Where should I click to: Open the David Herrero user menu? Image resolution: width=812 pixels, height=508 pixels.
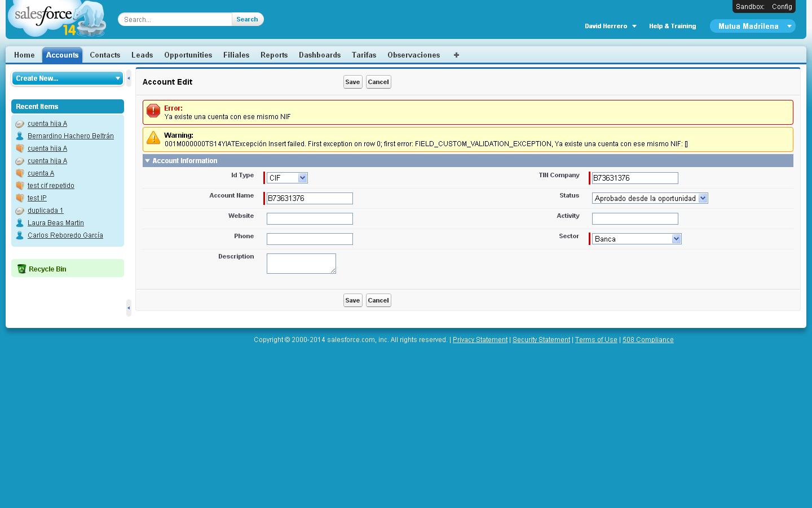coord(610,26)
